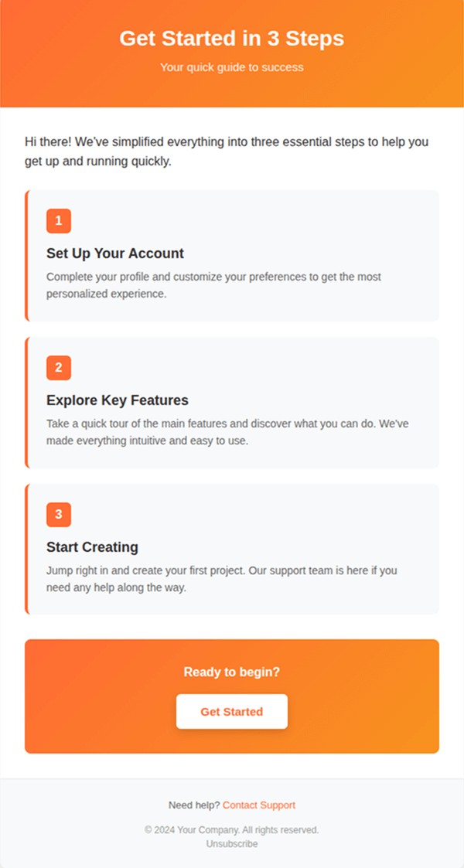Image resolution: width=464 pixels, height=868 pixels.
Task: Click the "Need help?" footer text
Action: click(x=194, y=805)
